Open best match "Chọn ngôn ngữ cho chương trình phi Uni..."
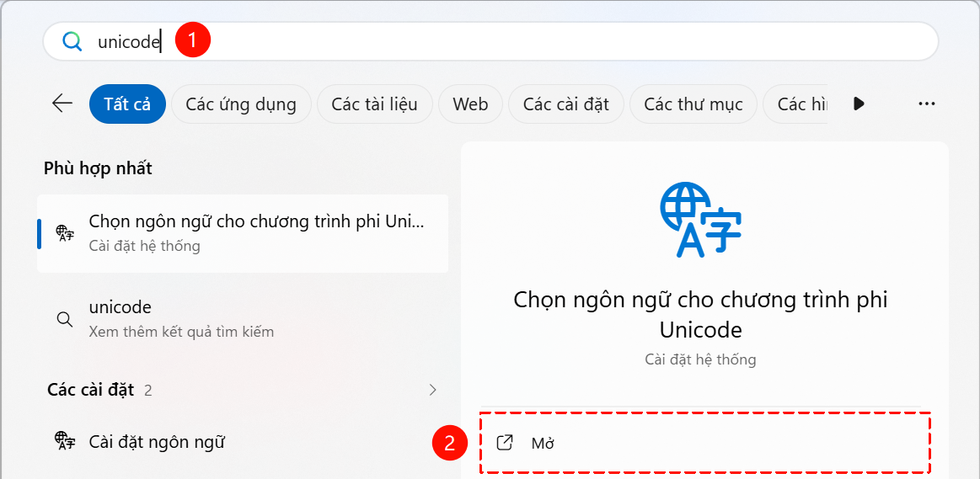Screen dimensions: 980x479 [256, 232]
